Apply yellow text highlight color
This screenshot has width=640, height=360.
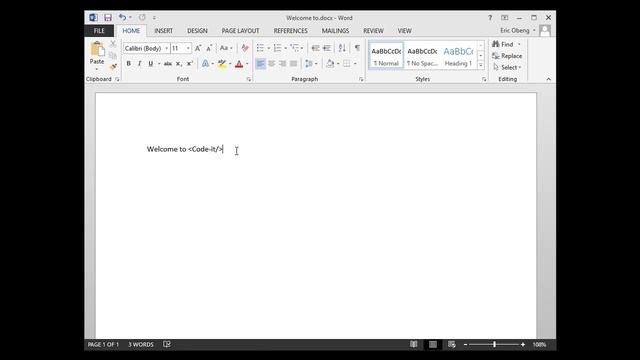(x=222, y=64)
